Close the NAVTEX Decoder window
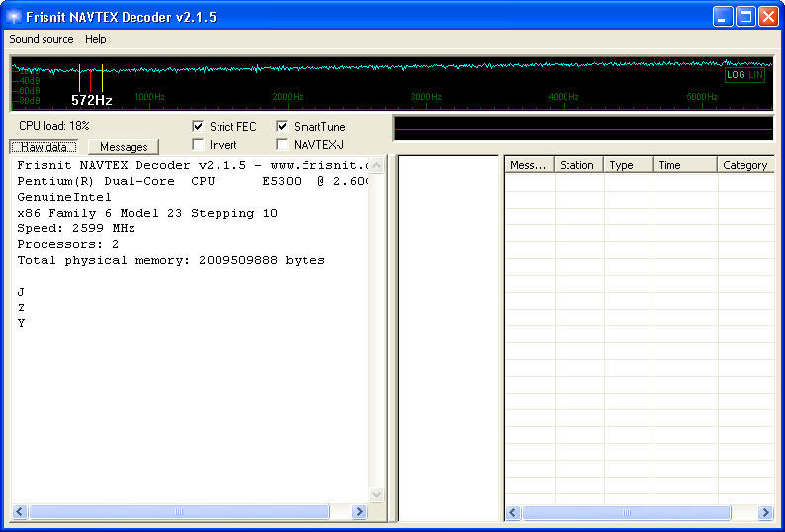Screen dimensions: 785x532 point(768,17)
